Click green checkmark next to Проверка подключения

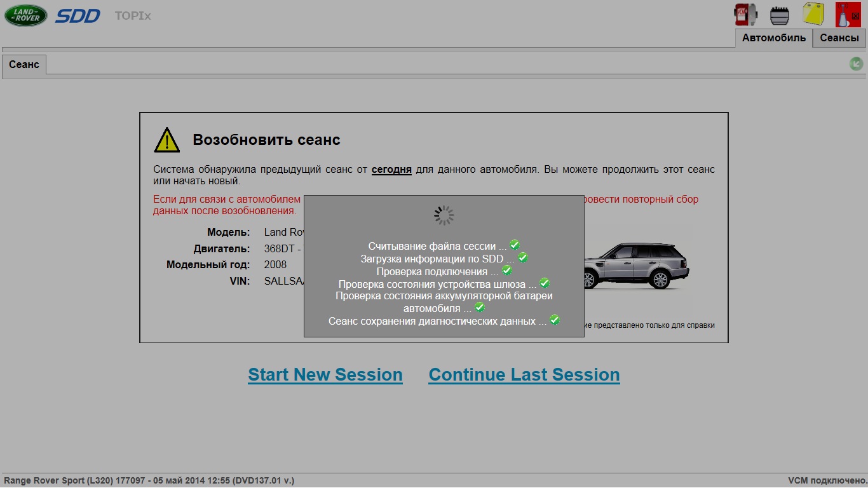point(507,270)
